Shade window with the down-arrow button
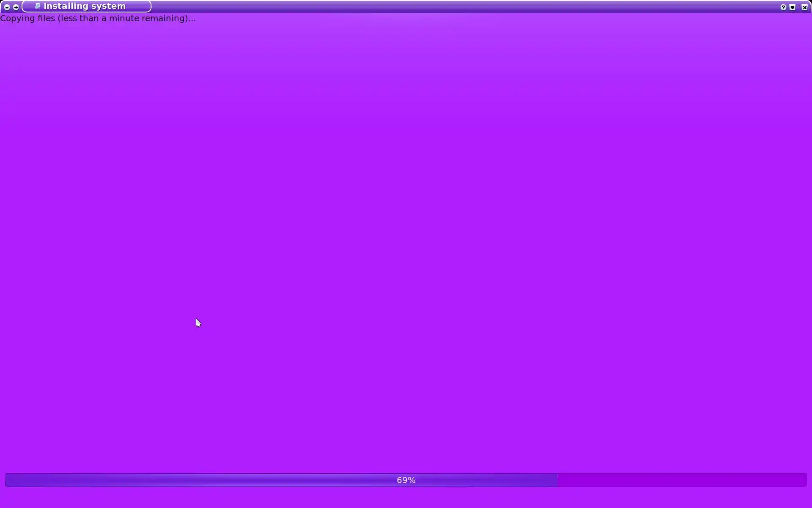 (x=793, y=7)
